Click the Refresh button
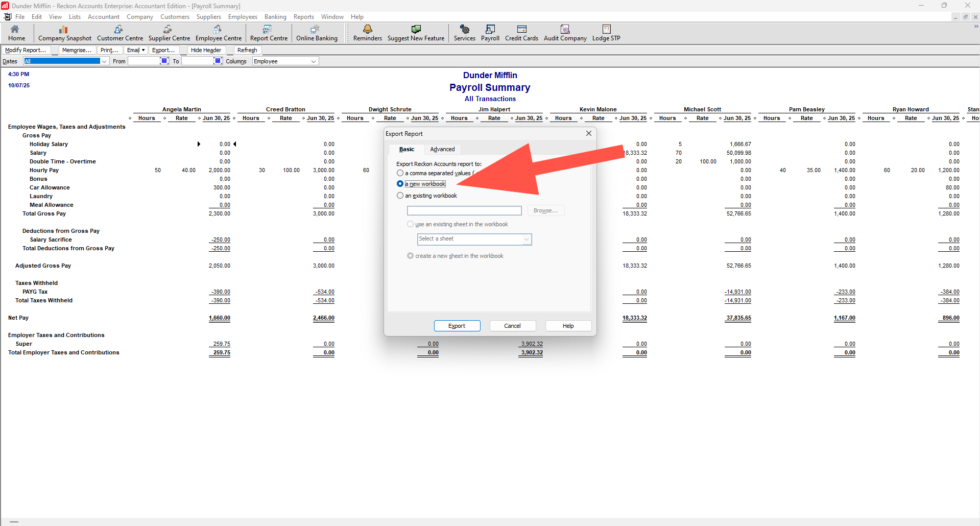The height and width of the screenshot is (526, 980). pos(247,50)
